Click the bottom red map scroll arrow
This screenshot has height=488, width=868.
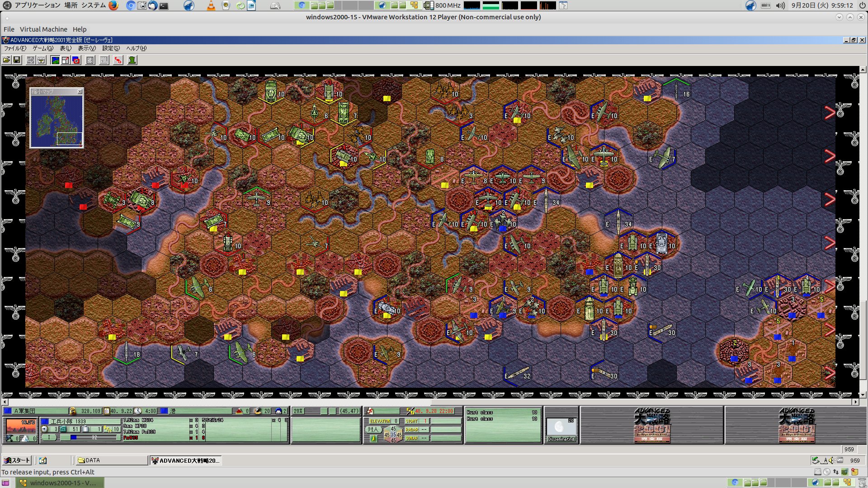(x=830, y=373)
